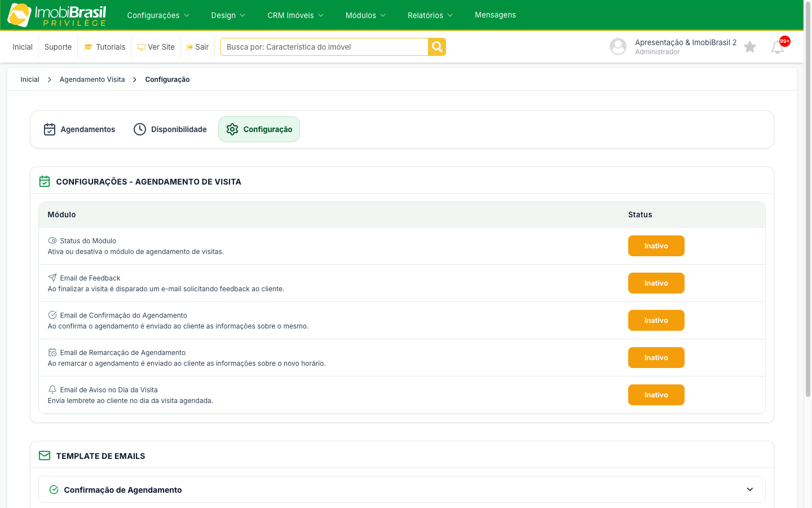Toggle Email de Remarcação de Agendamento status
The width and height of the screenshot is (812, 508).
656,358
